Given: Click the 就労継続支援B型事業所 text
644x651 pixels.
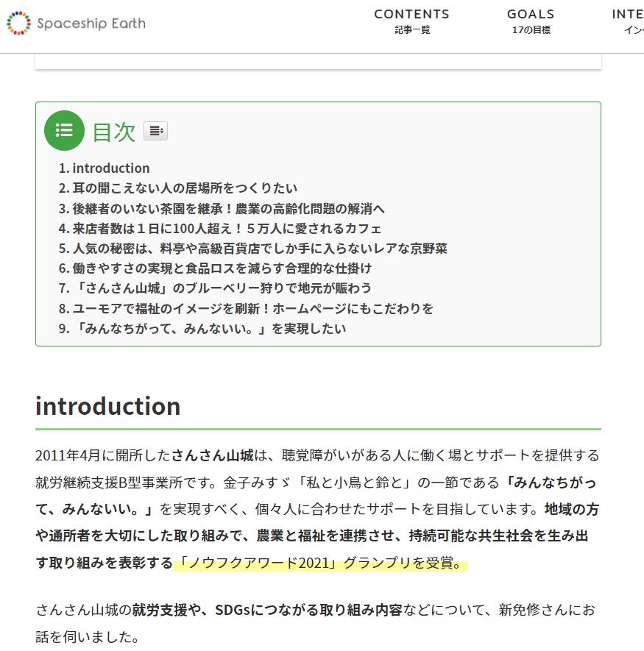Looking at the screenshot, I should click(109, 483).
